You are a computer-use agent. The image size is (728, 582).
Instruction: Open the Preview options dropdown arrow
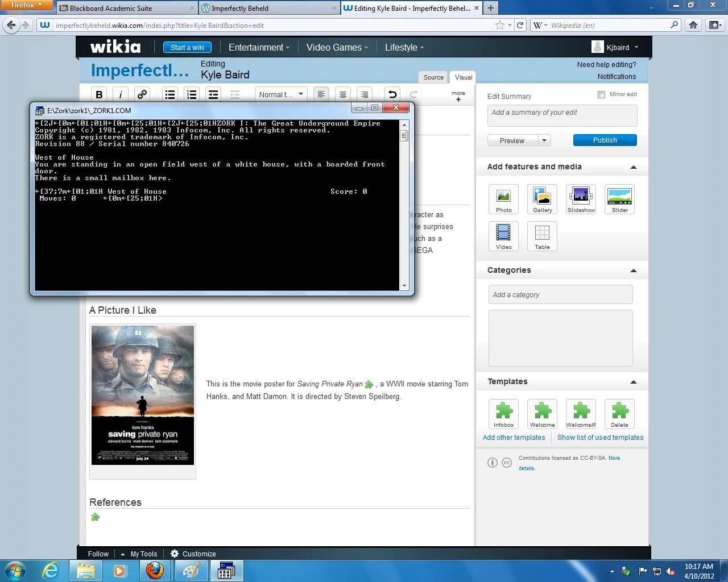click(544, 140)
